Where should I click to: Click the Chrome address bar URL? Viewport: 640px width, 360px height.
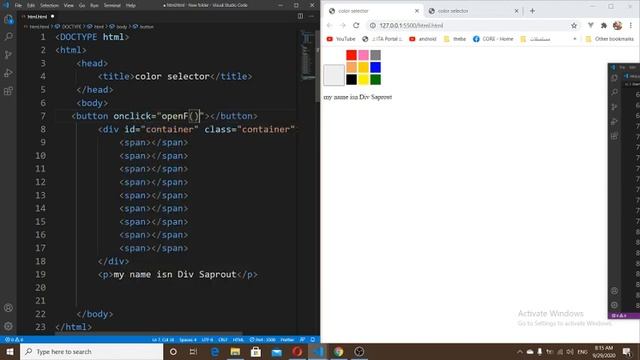tap(411, 25)
